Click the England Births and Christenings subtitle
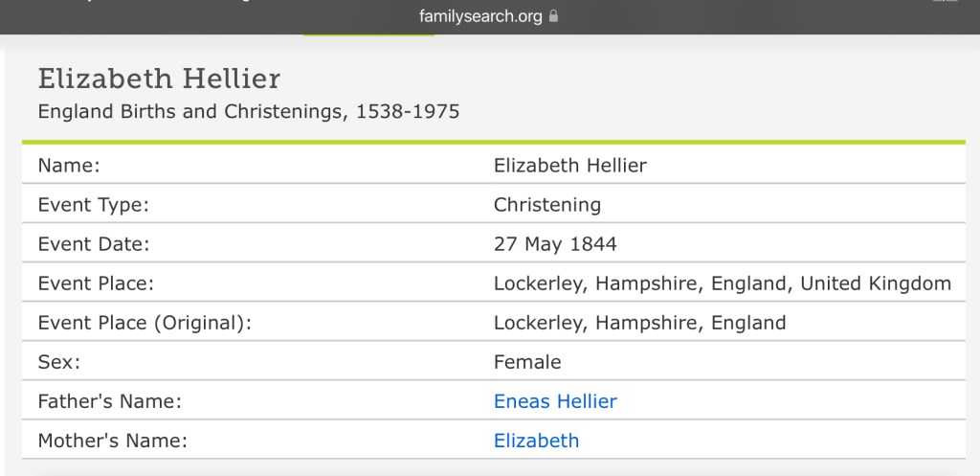The width and height of the screenshot is (980, 476). coord(248,112)
